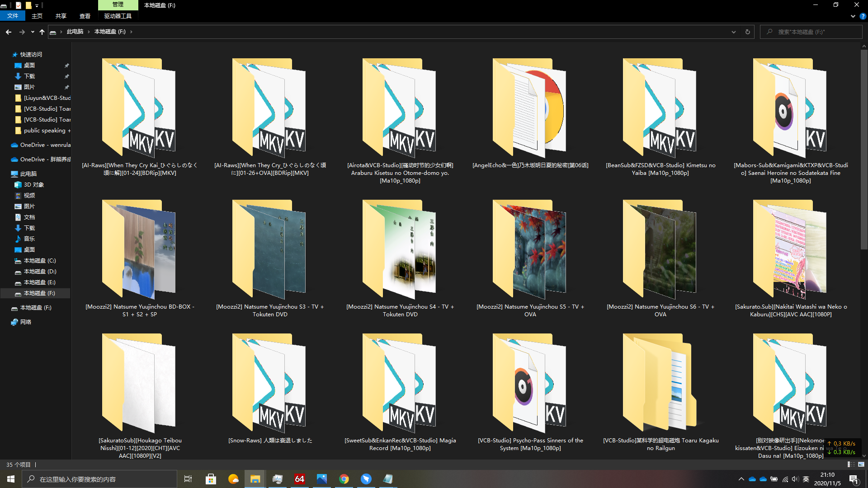
Task: Click the taskbar search box
Action: coord(99,479)
